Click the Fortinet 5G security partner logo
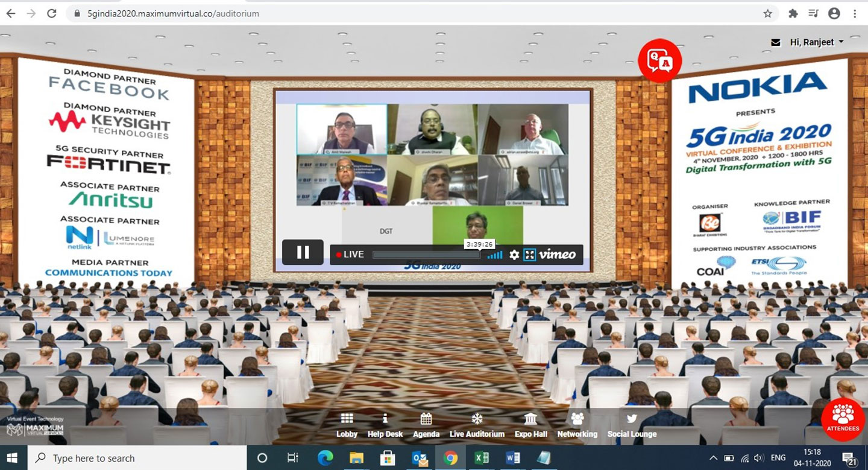 (109, 163)
